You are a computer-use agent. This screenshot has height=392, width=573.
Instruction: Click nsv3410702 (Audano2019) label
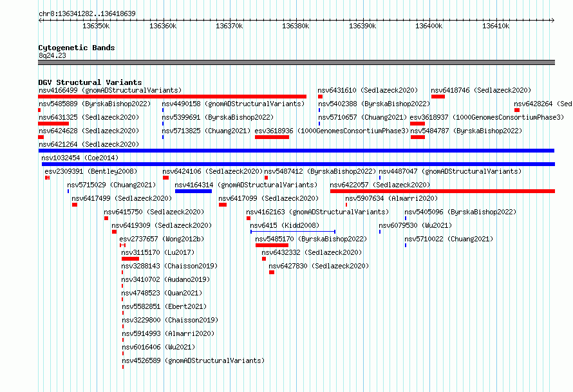pyautogui.click(x=166, y=279)
